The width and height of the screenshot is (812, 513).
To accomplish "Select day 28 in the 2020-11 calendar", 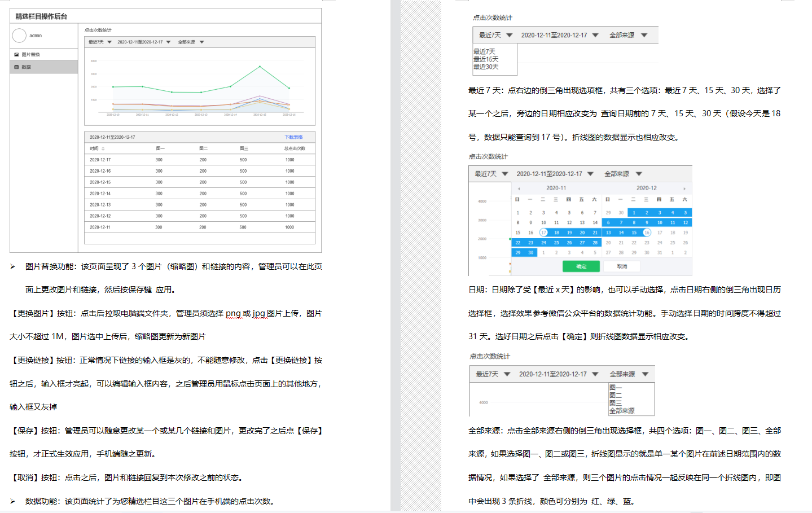I will click(595, 243).
